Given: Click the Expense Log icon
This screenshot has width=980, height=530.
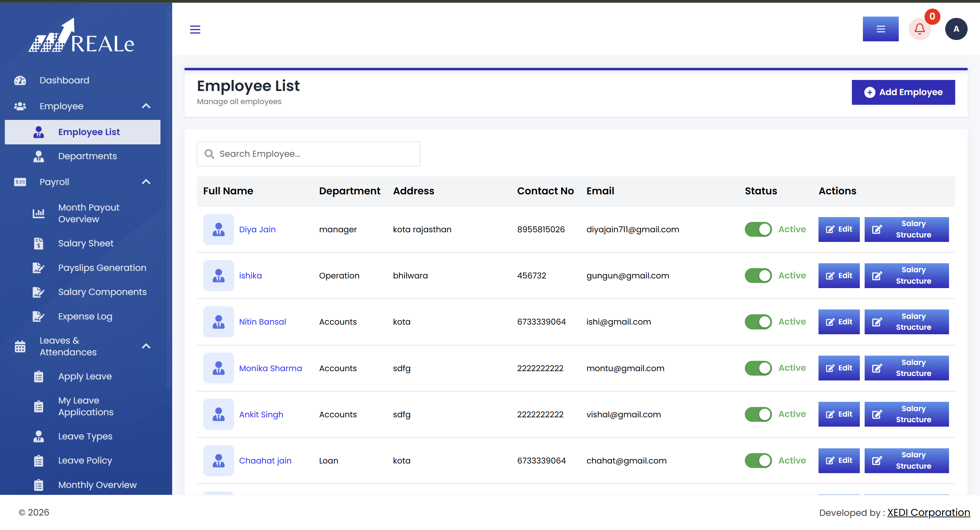Looking at the screenshot, I should (x=39, y=316).
